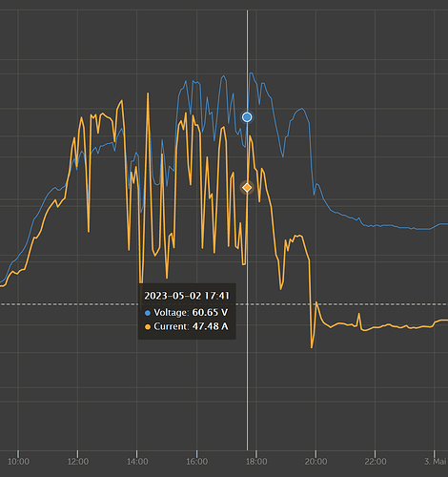Click the 12:00 time axis label
This screenshot has width=448, height=477.
pyautogui.click(x=78, y=462)
